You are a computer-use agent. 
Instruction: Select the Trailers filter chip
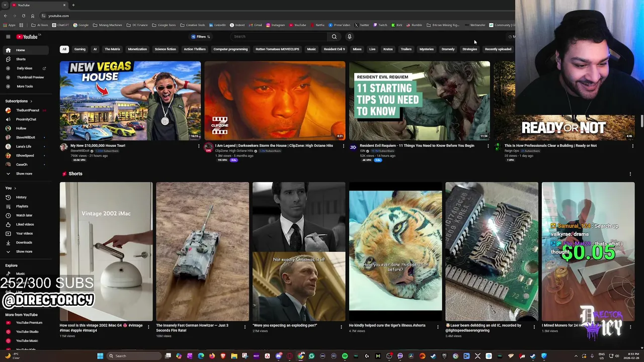(406, 49)
